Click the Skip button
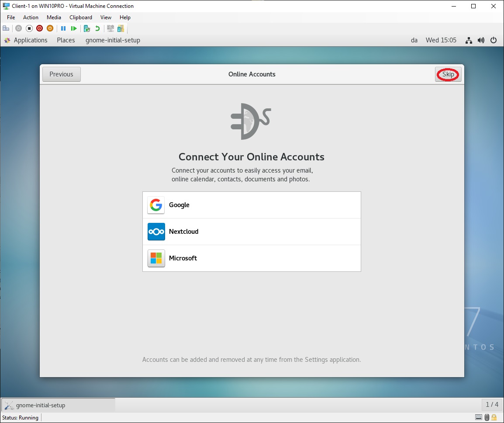This screenshot has height=423, width=504. pyautogui.click(x=448, y=74)
